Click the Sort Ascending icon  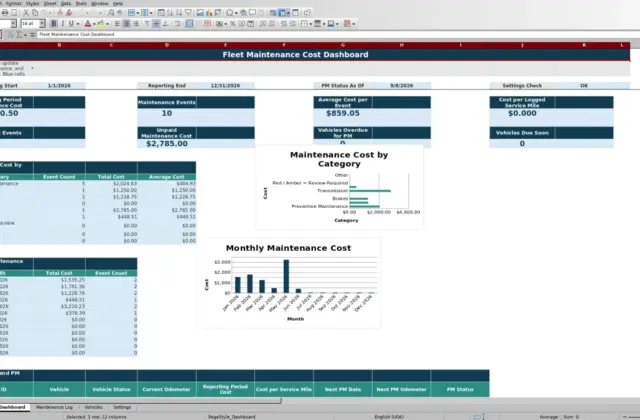170,13
